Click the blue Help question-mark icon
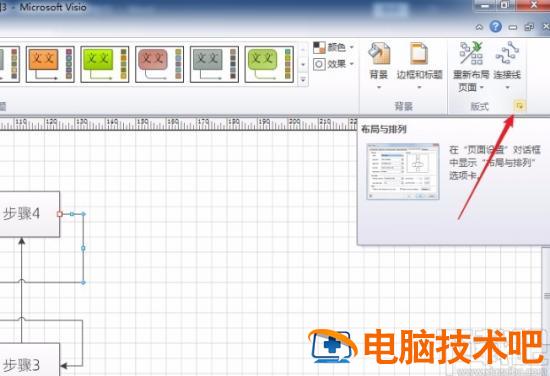Image resolution: width=550 pixels, height=376 pixels. pos(495,26)
